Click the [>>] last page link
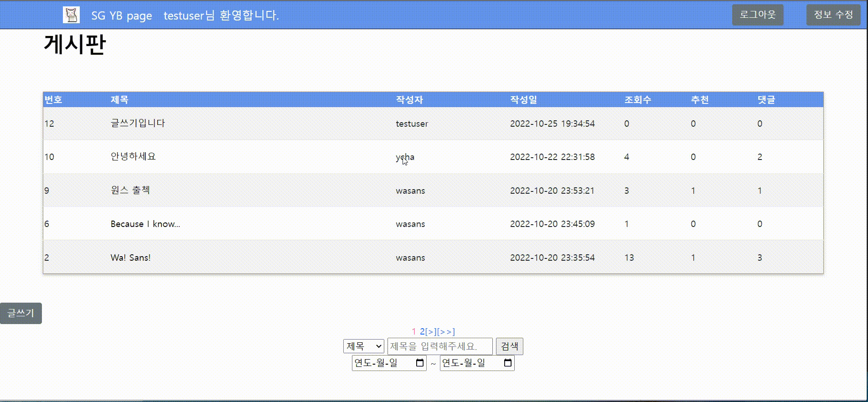 pos(446,331)
